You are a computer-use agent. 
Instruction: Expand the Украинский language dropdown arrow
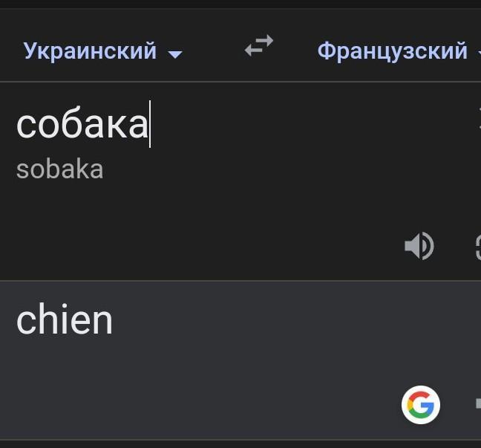click(175, 53)
